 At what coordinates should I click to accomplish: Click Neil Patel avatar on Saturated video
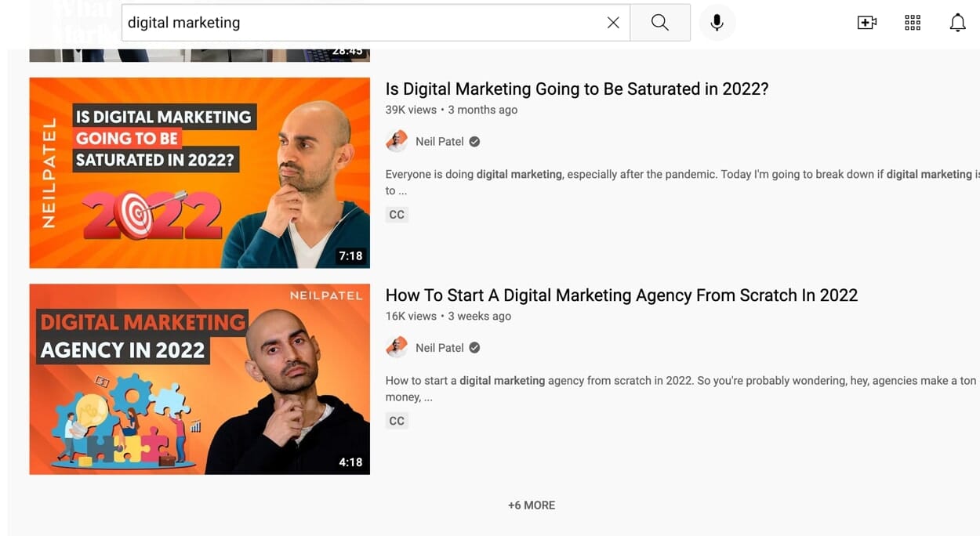[x=397, y=142]
